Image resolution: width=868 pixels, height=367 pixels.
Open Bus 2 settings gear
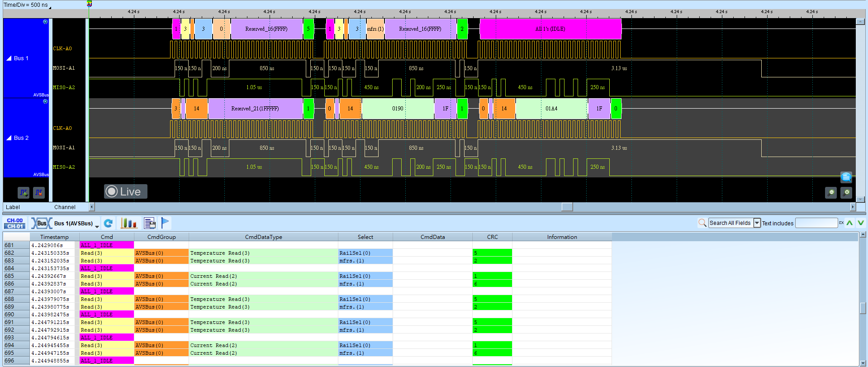point(45,101)
